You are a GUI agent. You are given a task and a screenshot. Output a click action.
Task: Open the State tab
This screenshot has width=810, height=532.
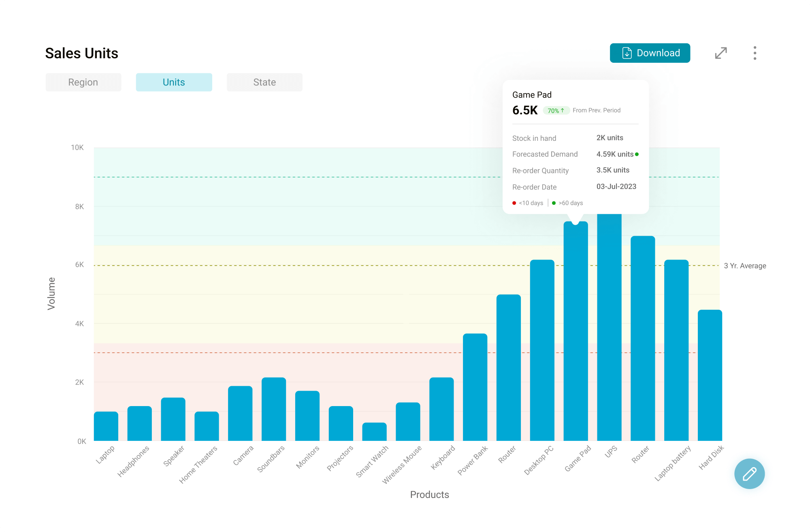(x=264, y=82)
